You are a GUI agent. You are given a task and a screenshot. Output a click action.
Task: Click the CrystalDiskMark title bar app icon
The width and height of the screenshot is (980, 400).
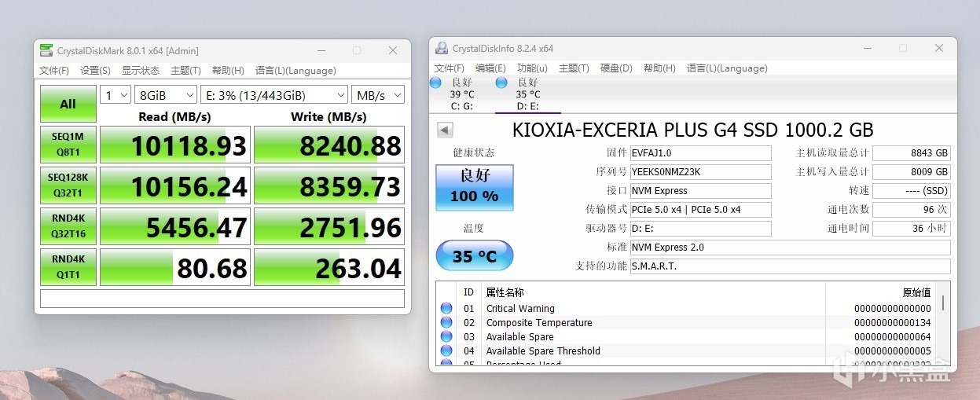(46, 50)
